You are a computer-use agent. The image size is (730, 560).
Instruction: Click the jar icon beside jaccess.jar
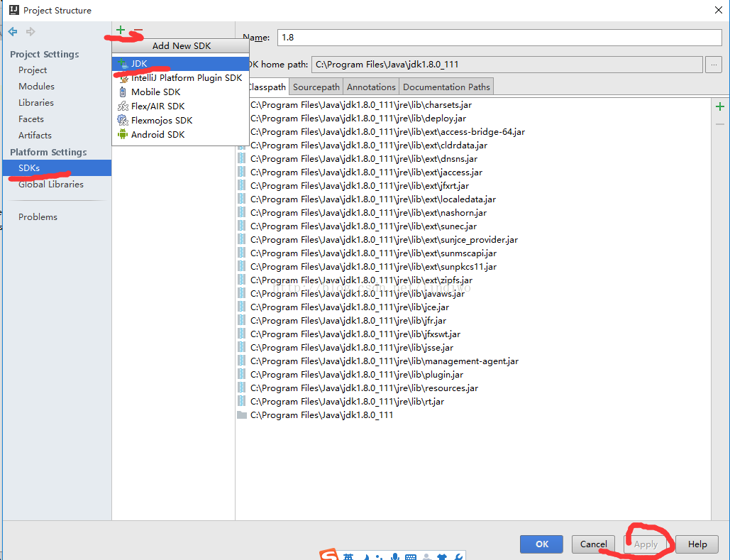coord(242,172)
